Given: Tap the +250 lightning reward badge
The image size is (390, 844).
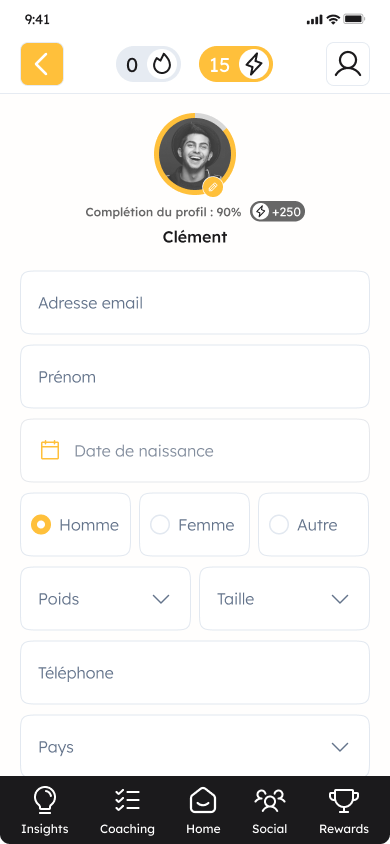Looking at the screenshot, I should (x=278, y=212).
